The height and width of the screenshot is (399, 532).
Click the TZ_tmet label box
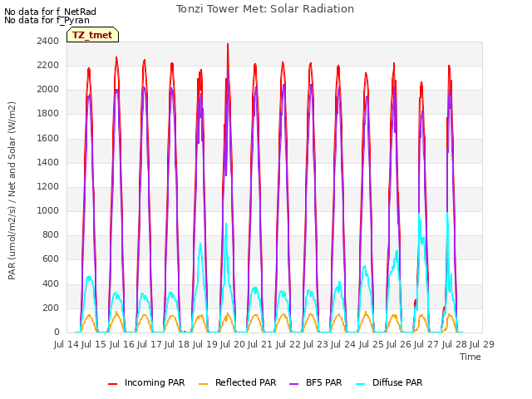[92, 35]
